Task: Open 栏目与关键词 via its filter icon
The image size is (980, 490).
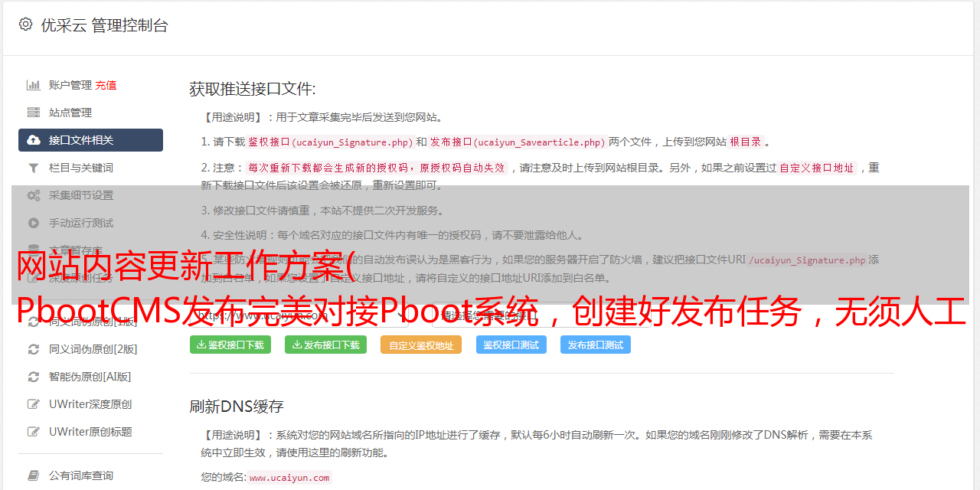Action: pos(34,168)
